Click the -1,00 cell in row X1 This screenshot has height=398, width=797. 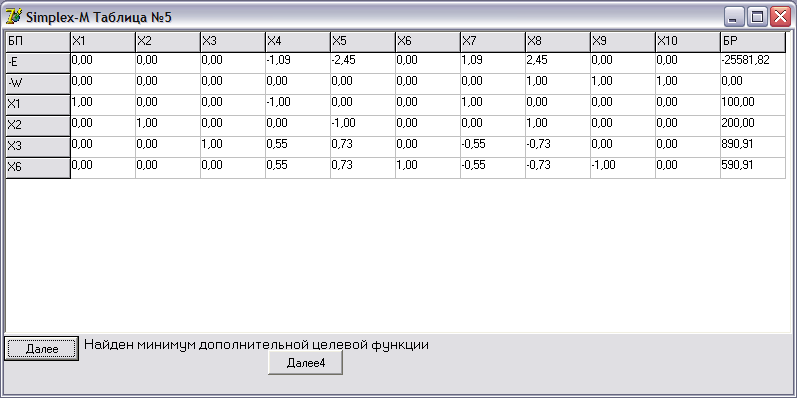coord(298,105)
